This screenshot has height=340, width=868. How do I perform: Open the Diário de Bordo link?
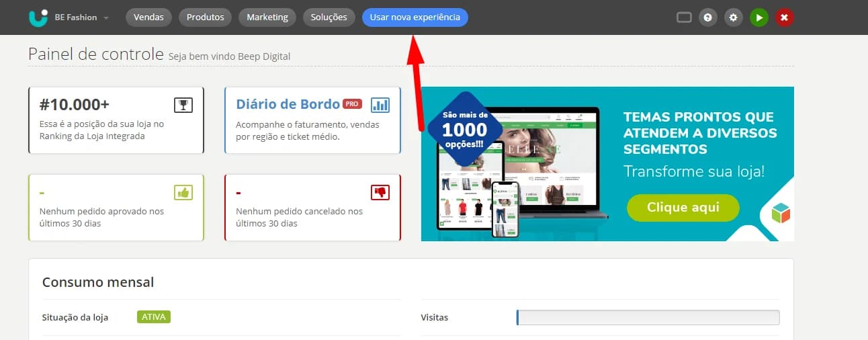(x=288, y=104)
